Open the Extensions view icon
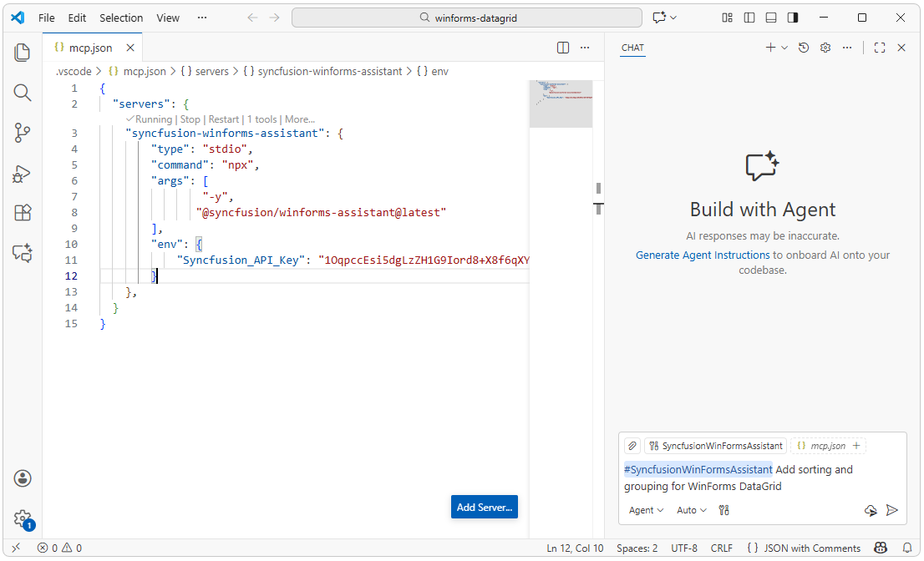This screenshot has width=924, height=561. point(22,213)
